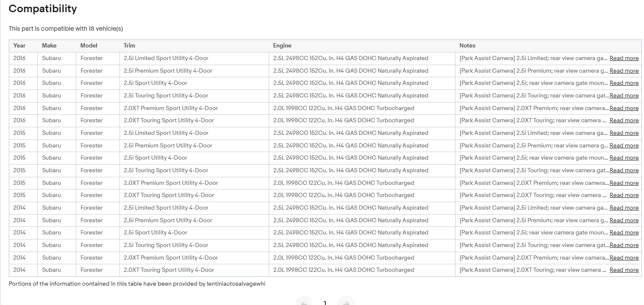
Task: Open Read more for 2015 2.5i Limited row
Action: click(624, 133)
